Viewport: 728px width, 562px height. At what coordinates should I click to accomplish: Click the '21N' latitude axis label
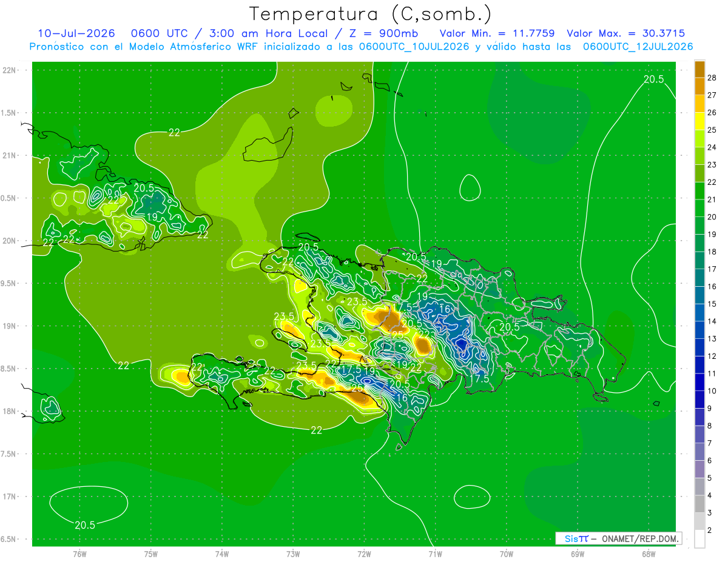9,156
